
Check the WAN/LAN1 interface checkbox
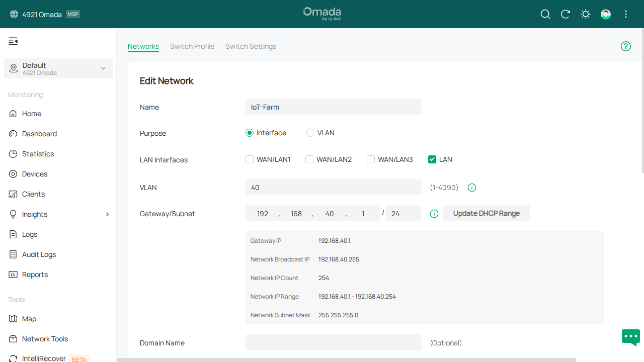[250, 159]
